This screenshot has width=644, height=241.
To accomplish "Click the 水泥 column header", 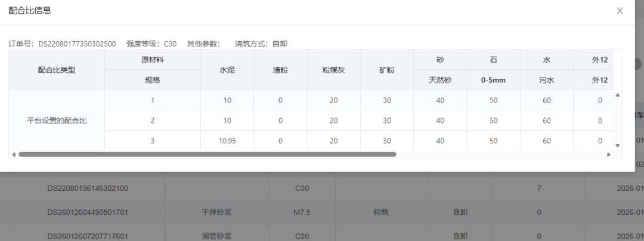I will (227, 70).
